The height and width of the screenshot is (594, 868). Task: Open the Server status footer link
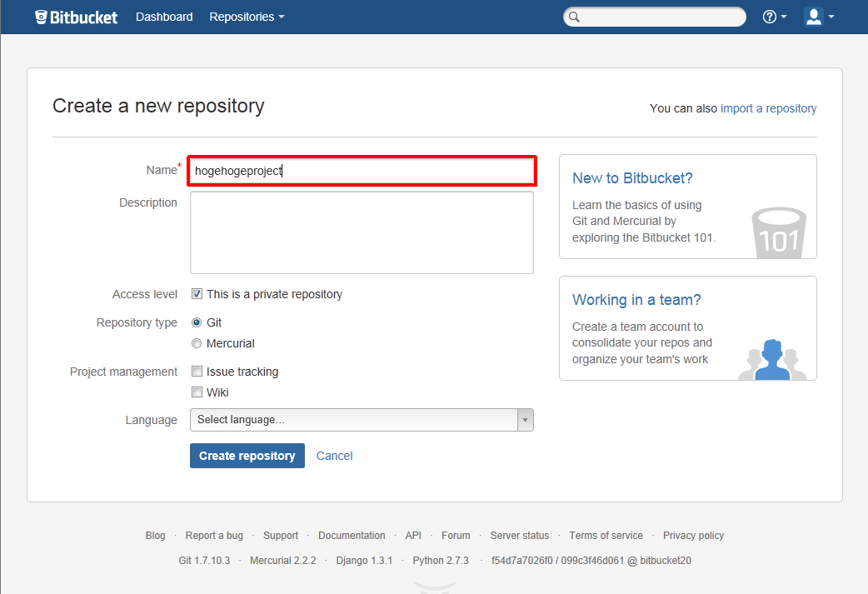(519, 536)
